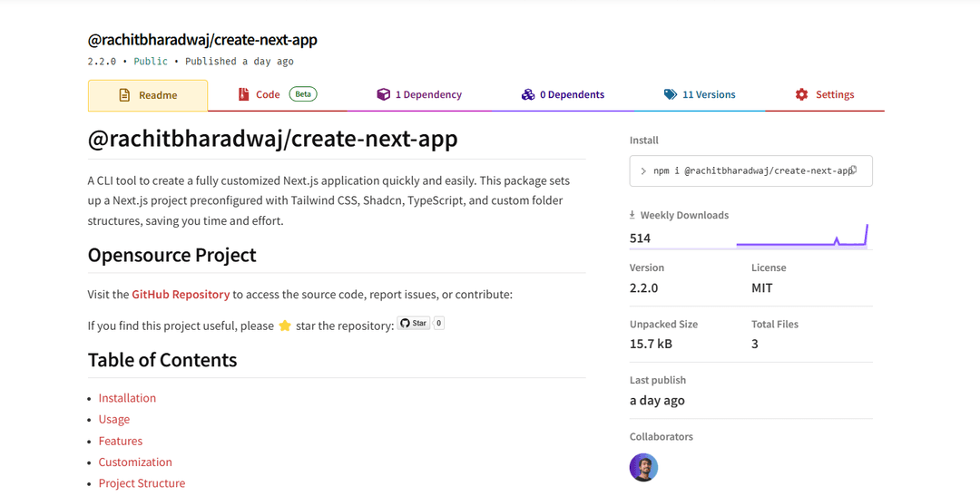Open the Project Structure link
980x496 pixels.
click(x=142, y=483)
